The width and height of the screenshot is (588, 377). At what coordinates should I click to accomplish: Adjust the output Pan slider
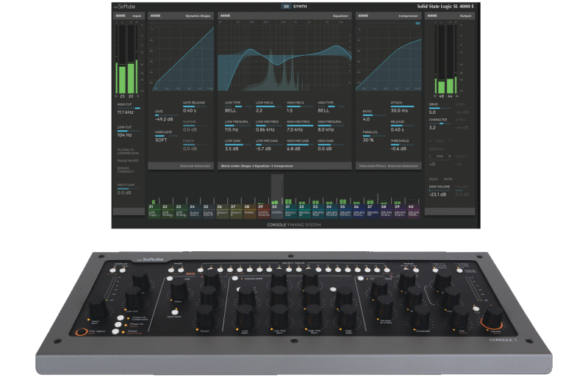(x=440, y=159)
